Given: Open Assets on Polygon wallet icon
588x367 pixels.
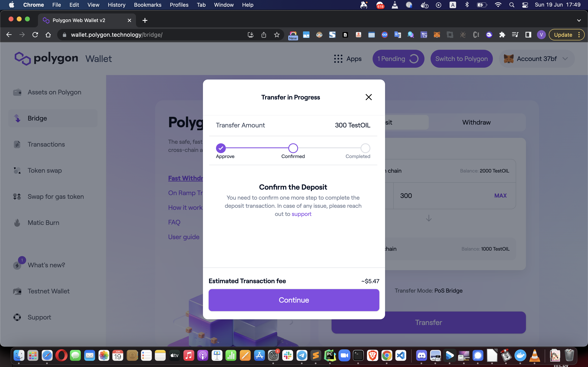Looking at the screenshot, I should pos(17,92).
